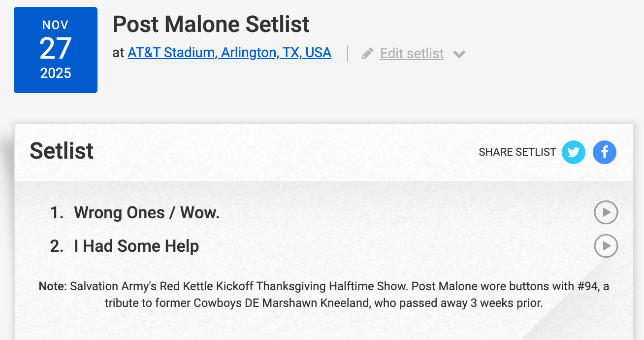
Task: Click the bold Note: label
Action: coord(53,286)
